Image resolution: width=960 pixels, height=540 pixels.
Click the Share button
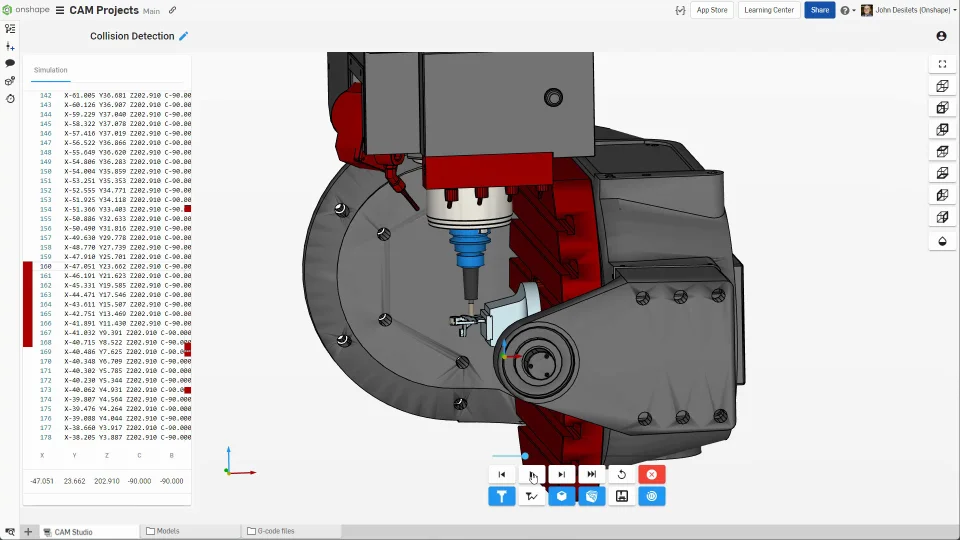point(819,10)
